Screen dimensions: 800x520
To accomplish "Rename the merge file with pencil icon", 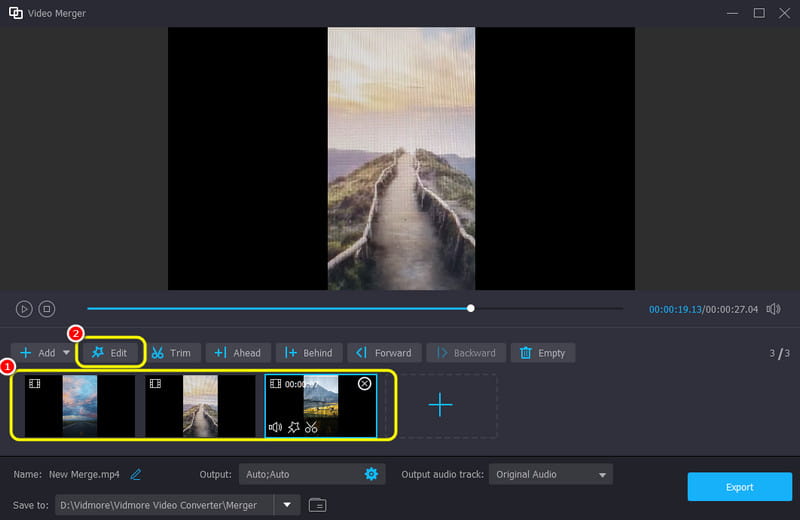I will (x=136, y=474).
